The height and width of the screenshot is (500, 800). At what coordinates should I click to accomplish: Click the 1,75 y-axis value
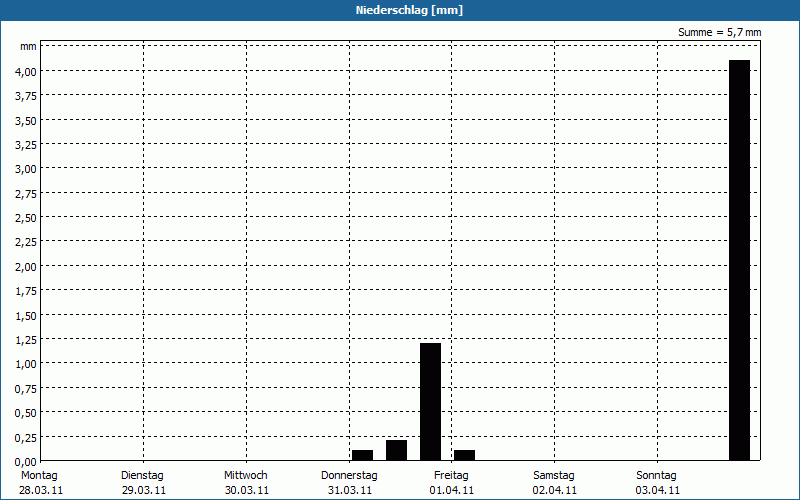26,291
